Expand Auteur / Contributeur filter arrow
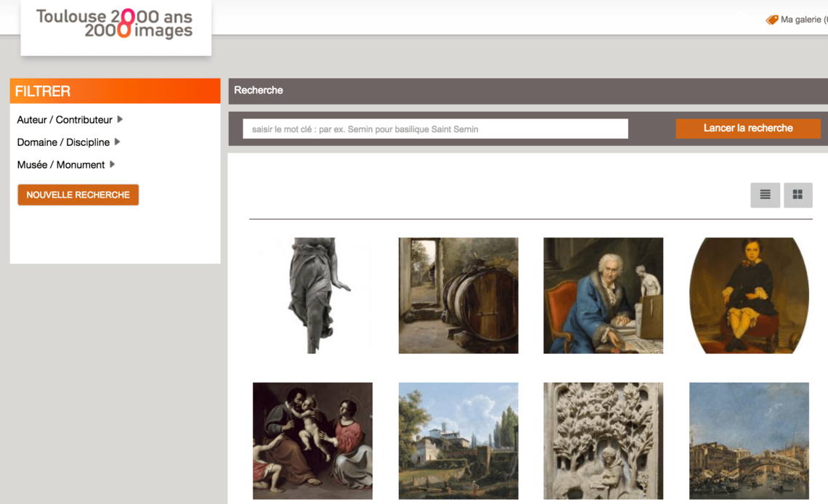This screenshot has width=828, height=504. point(120,119)
